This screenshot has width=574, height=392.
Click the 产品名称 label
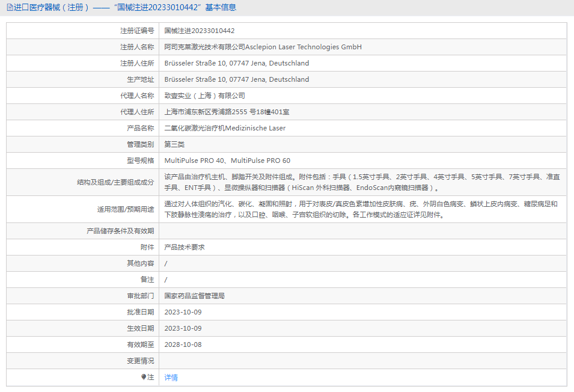tap(141, 128)
